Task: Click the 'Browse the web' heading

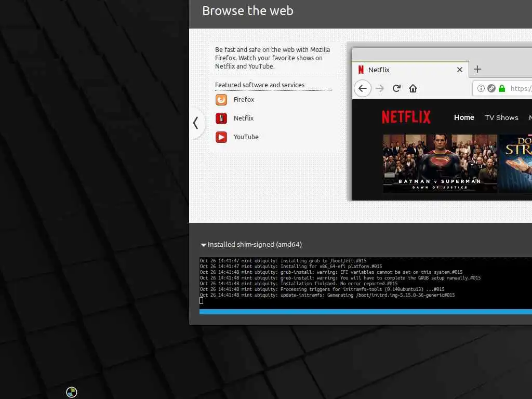Action: pos(248,11)
